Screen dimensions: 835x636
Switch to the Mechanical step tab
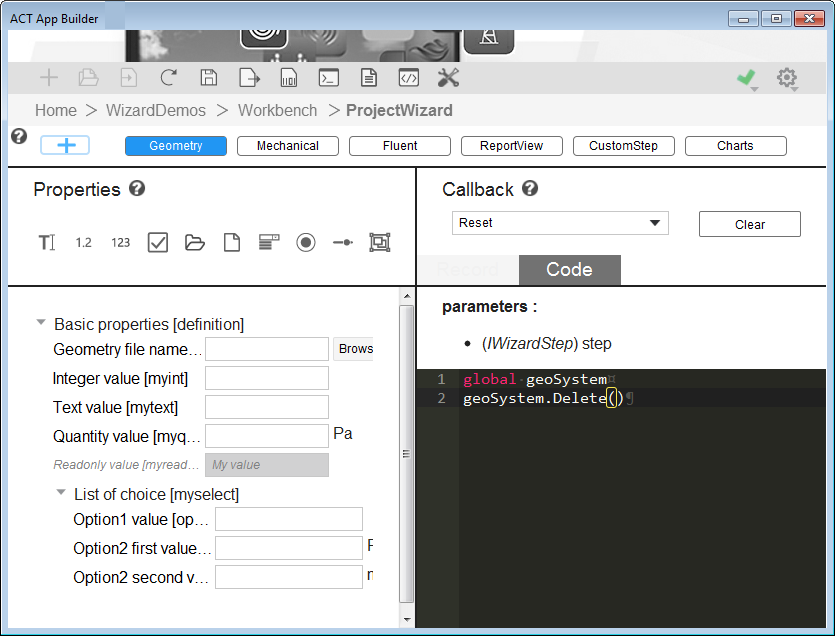tap(287, 146)
